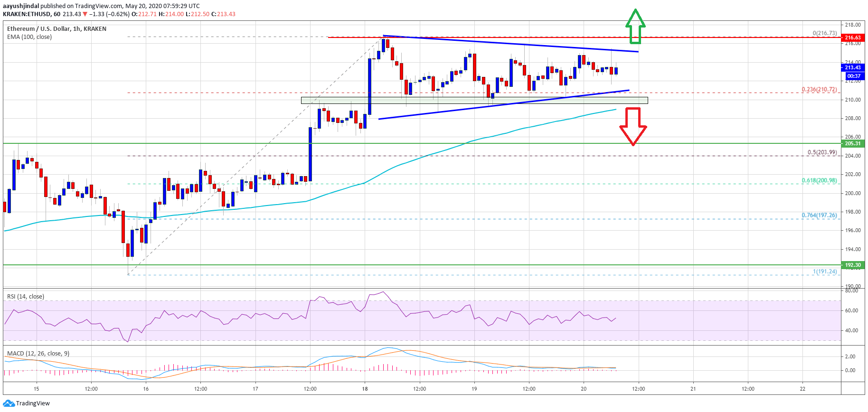
Task: Select the MACD (12, 26, close, 9) label
Action: 38,354
